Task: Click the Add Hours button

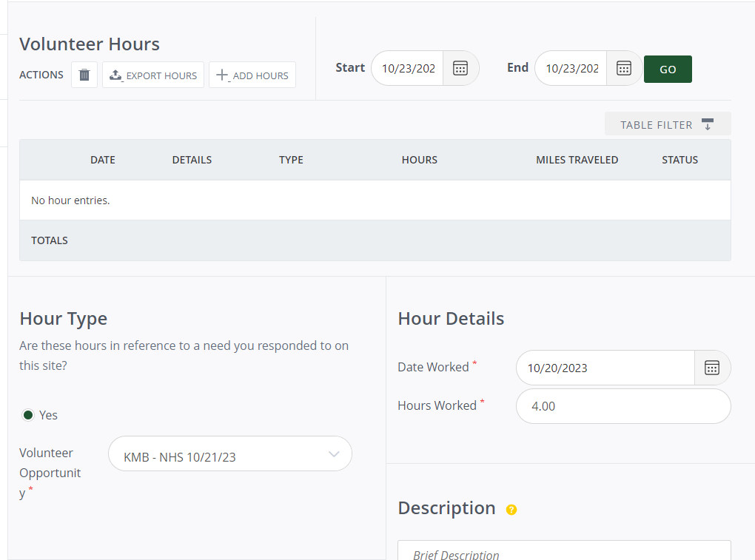Action: point(252,75)
